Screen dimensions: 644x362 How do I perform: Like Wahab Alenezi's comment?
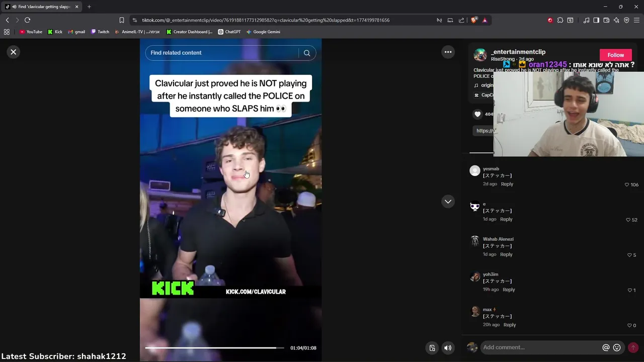[x=629, y=255]
